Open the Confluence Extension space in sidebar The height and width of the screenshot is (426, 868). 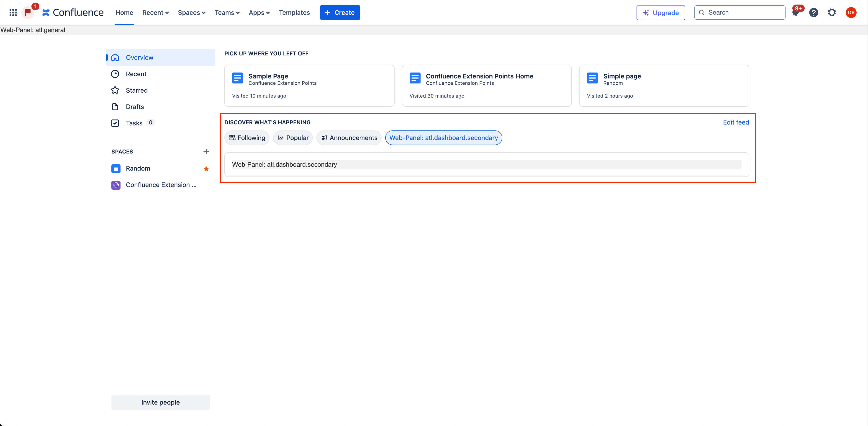[161, 185]
